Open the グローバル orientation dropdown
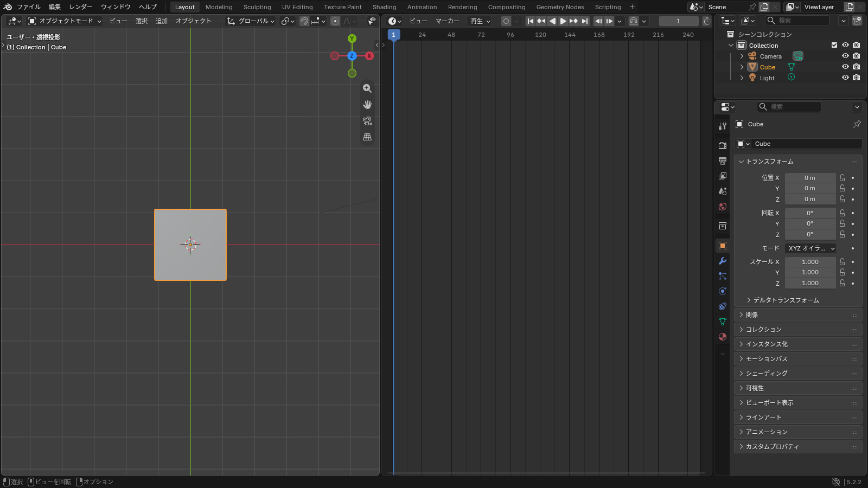The image size is (868, 488). (251, 21)
